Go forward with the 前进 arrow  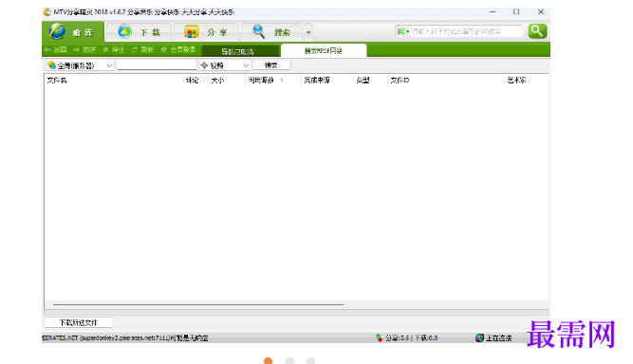tap(84, 49)
